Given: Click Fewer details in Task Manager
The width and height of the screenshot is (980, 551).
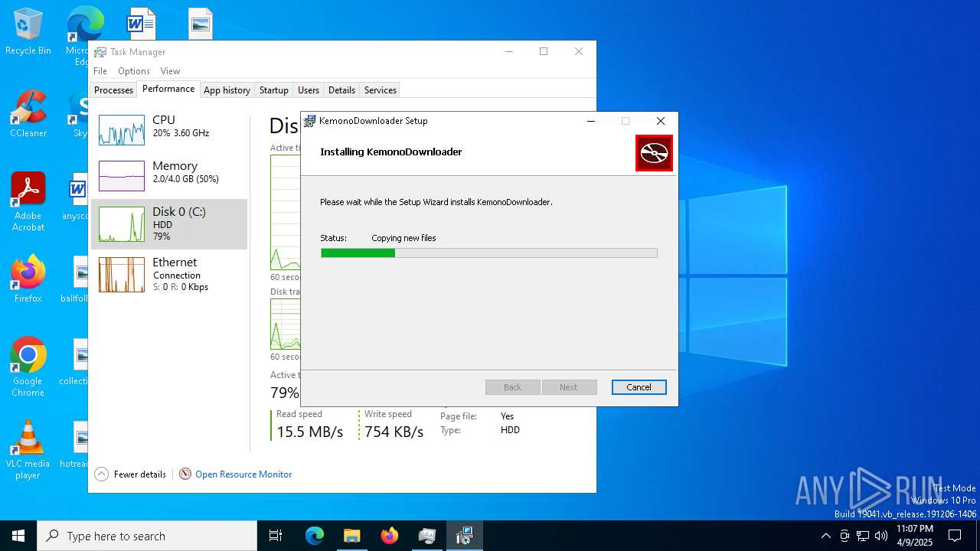Looking at the screenshot, I should (140, 474).
